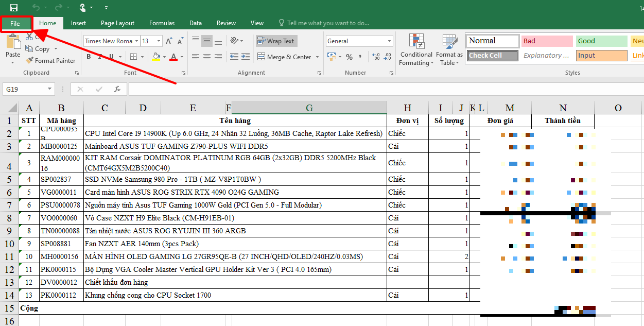The height and width of the screenshot is (326, 644).
Task: Increase the cell indent
Action: (x=245, y=57)
